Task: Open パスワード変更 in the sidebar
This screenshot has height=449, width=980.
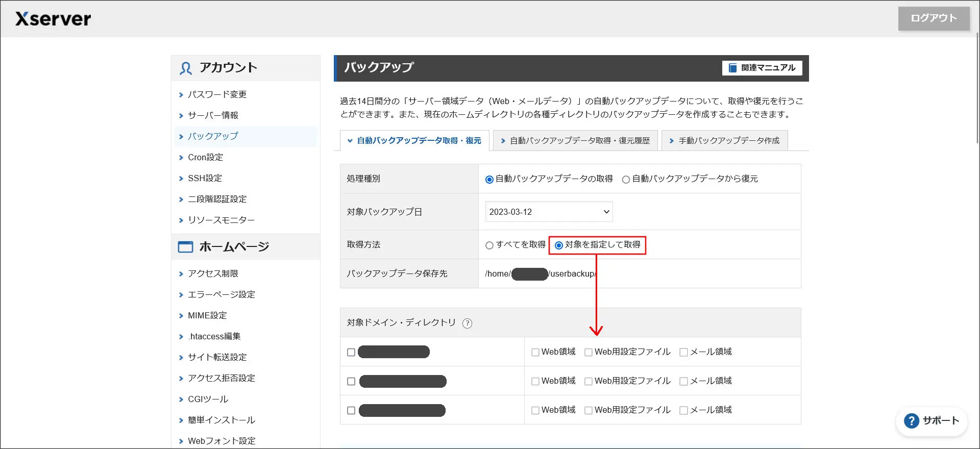Action: pos(217,94)
